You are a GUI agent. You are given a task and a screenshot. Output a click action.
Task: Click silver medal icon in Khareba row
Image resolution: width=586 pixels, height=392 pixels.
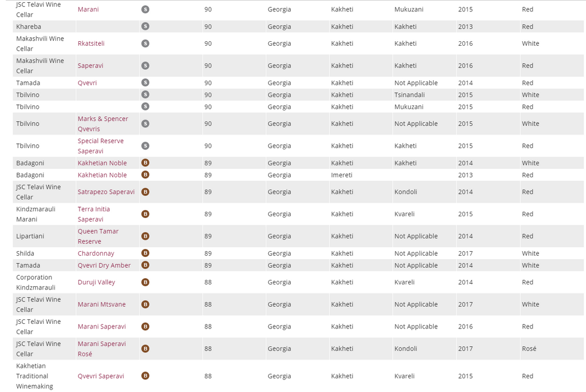145,26
